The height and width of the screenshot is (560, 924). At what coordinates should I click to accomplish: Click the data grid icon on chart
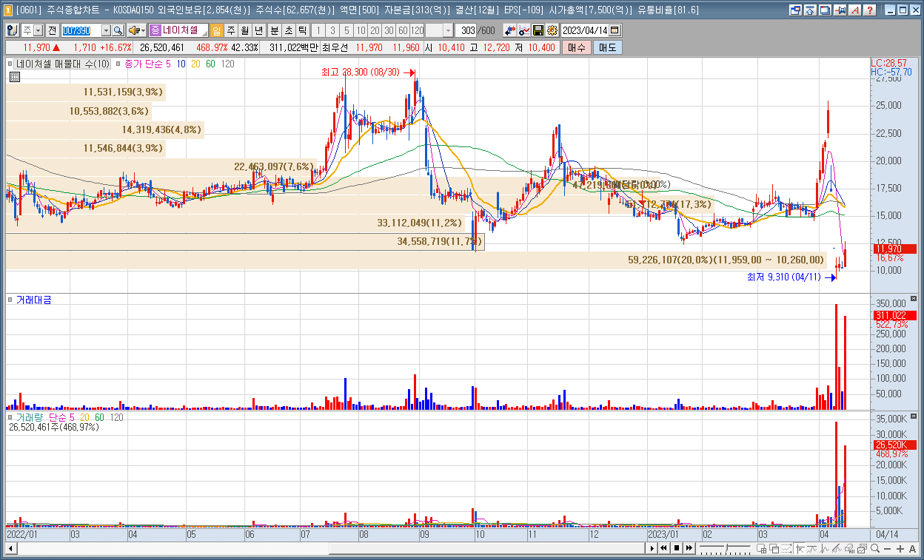(15, 76)
